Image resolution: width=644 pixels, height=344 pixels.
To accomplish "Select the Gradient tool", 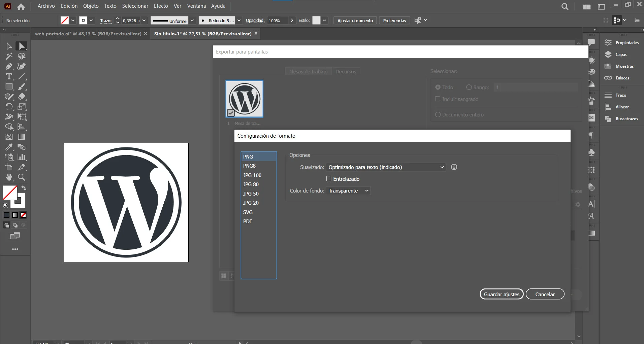I will click(22, 137).
